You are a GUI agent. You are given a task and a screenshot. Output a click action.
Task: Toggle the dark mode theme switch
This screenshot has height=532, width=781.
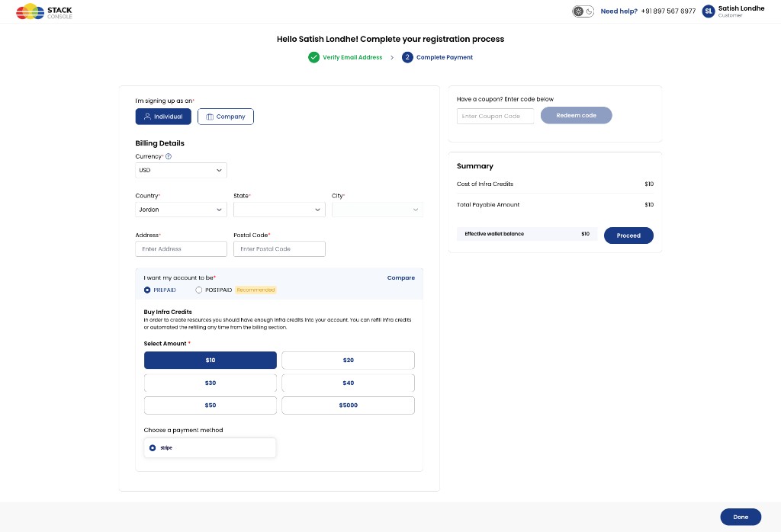point(583,11)
